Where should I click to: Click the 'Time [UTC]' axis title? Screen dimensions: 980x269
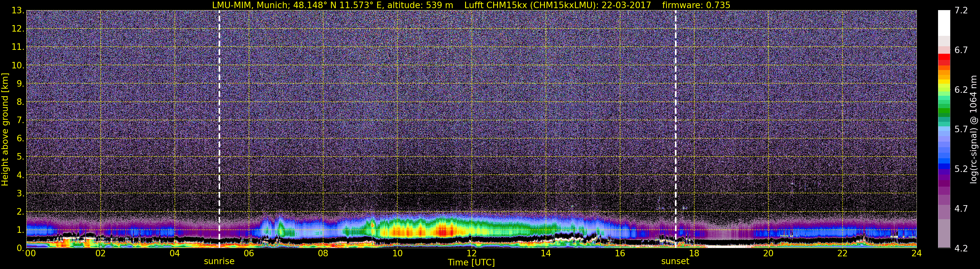[471, 262]
